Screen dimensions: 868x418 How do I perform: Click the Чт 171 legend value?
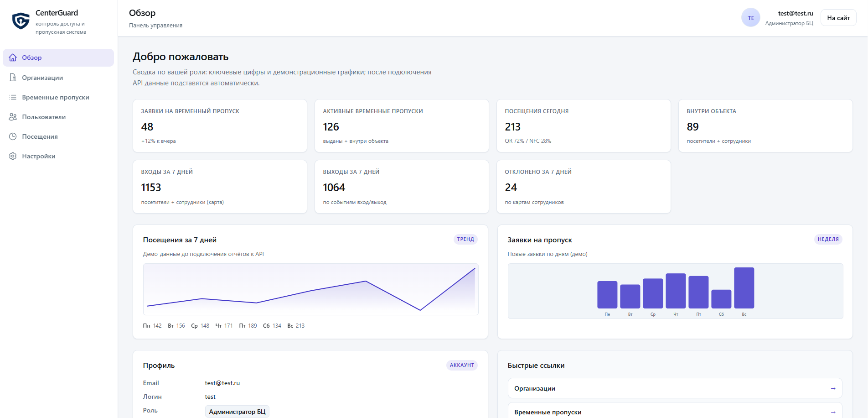pos(224,326)
